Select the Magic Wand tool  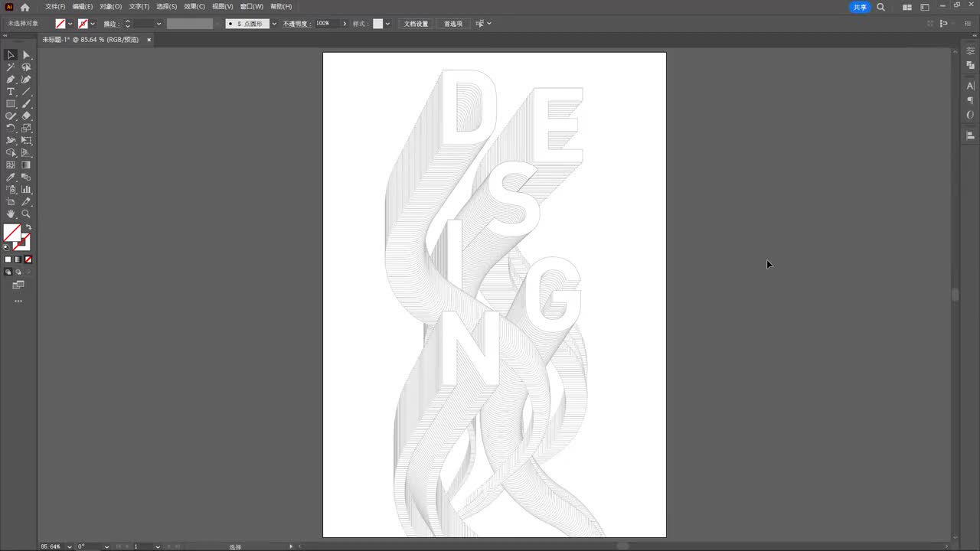11,67
